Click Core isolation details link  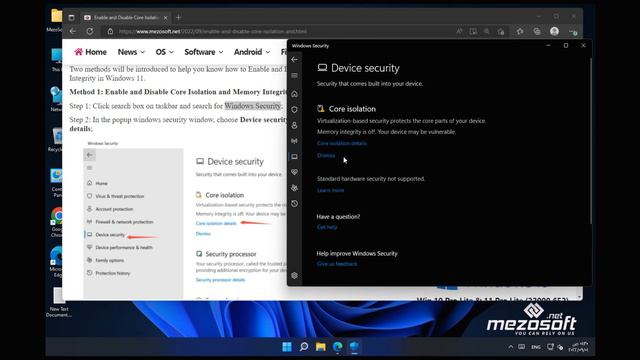342,143
